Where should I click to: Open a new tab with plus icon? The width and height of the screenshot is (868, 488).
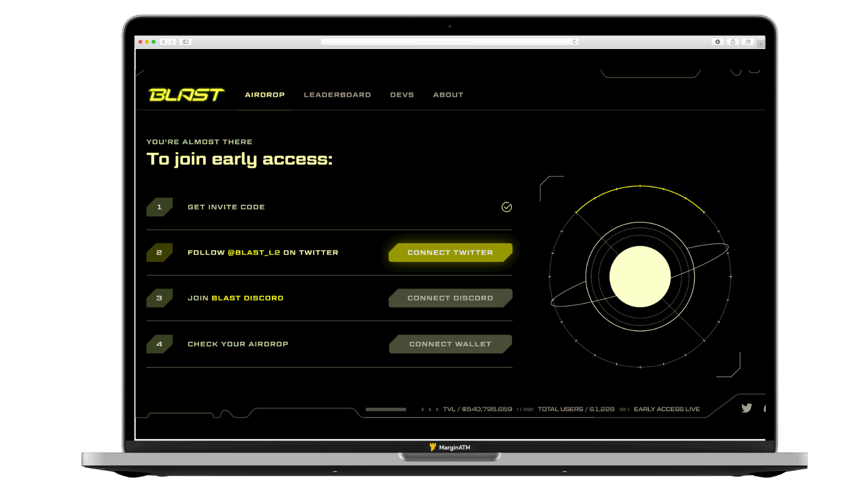(x=761, y=44)
